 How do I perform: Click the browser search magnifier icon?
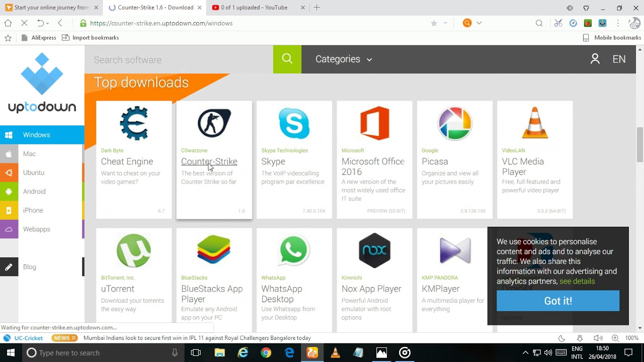point(539,23)
